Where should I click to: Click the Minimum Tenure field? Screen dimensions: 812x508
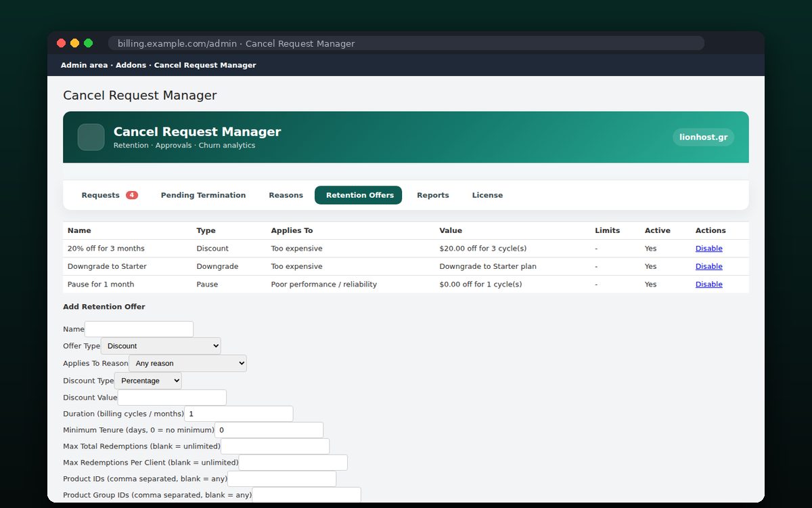(x=269, y=430)
